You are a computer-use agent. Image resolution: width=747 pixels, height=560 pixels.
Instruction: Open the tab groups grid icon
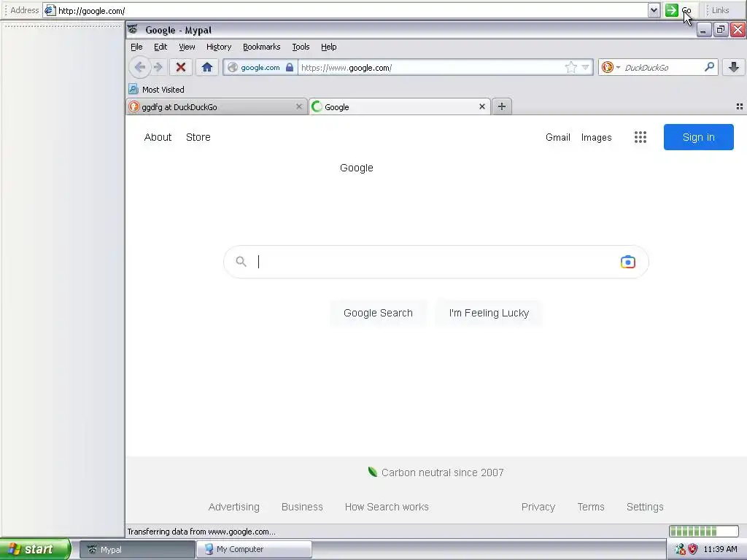[x=740, y=106]
